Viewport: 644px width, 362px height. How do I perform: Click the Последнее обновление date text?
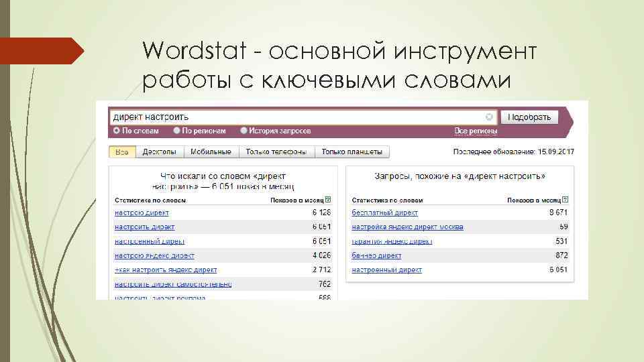tap(514, 152)
